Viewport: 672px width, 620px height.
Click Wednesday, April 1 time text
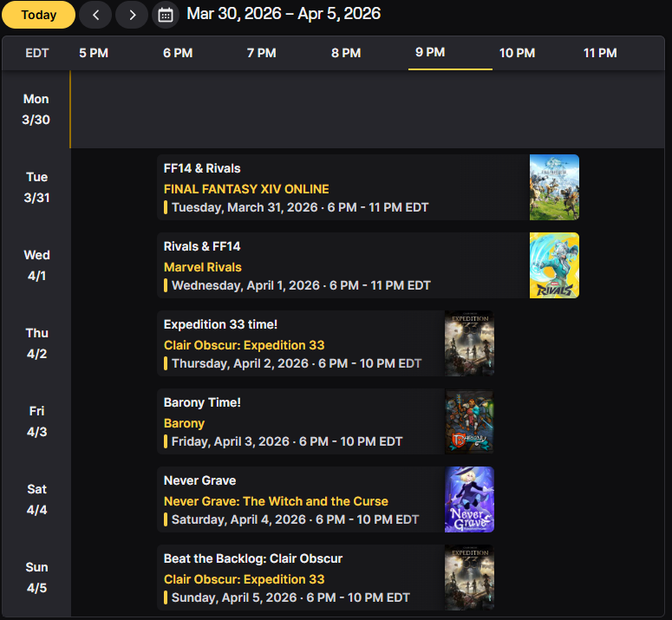301,285
